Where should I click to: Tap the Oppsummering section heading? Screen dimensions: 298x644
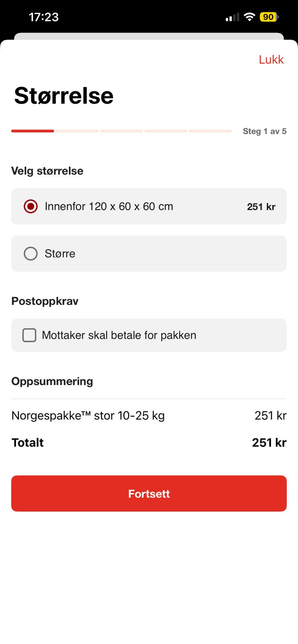(x=52, y=381)
